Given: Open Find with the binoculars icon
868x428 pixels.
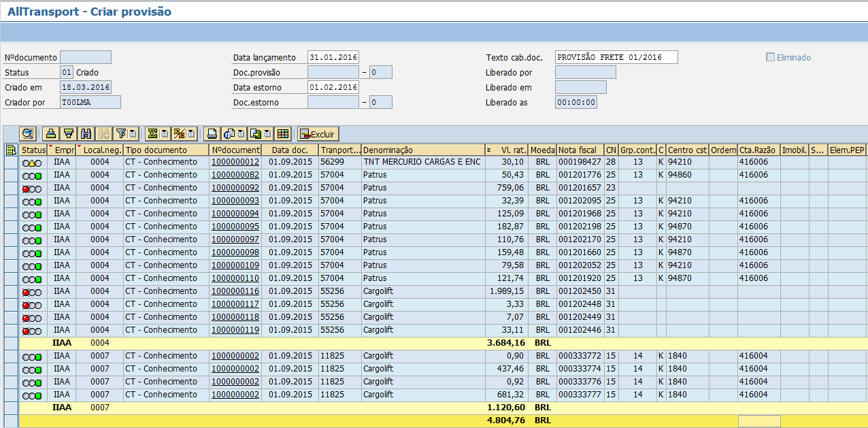Looking at the screenshot, I should 86,134.
